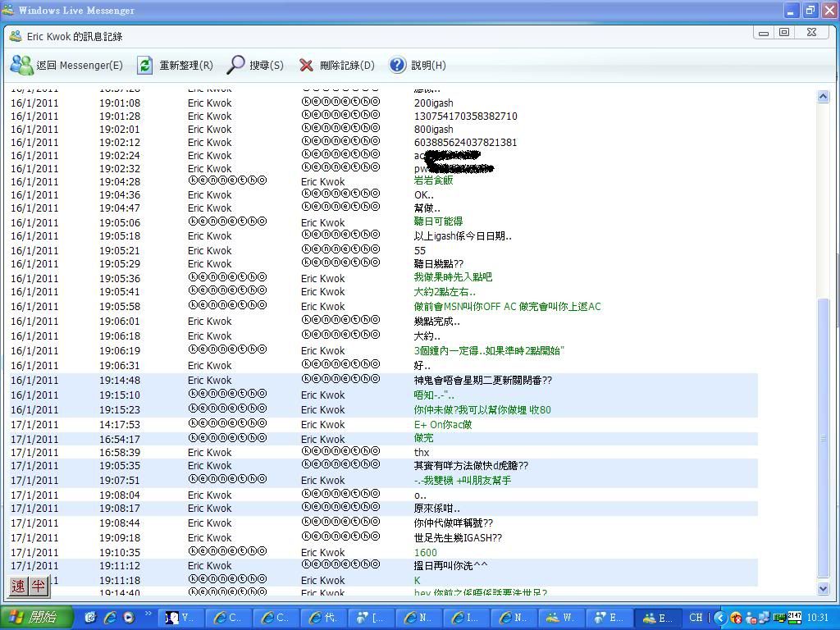Open the 搜尋(S) search tool
This screenshot has width=840, height=630.
pyautogui.click(x=255, y=65)
